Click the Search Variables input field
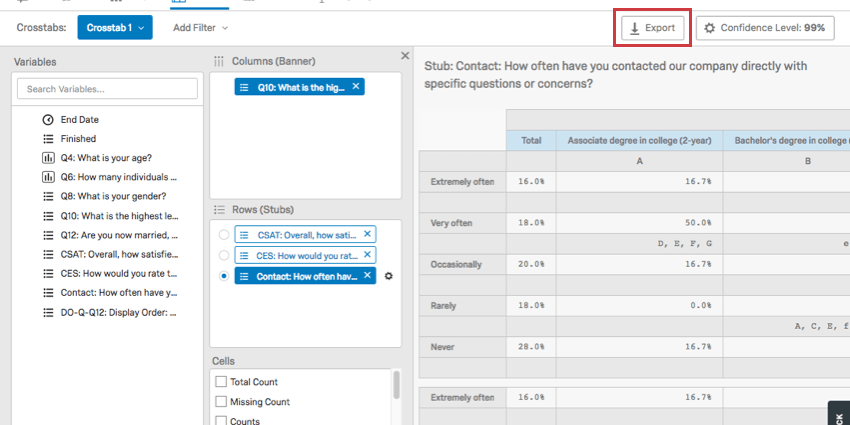The image size is (850, 425). (107, 89)
